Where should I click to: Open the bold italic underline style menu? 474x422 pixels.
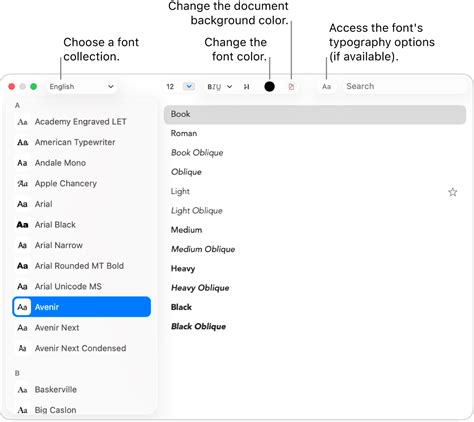coord(219,87)
